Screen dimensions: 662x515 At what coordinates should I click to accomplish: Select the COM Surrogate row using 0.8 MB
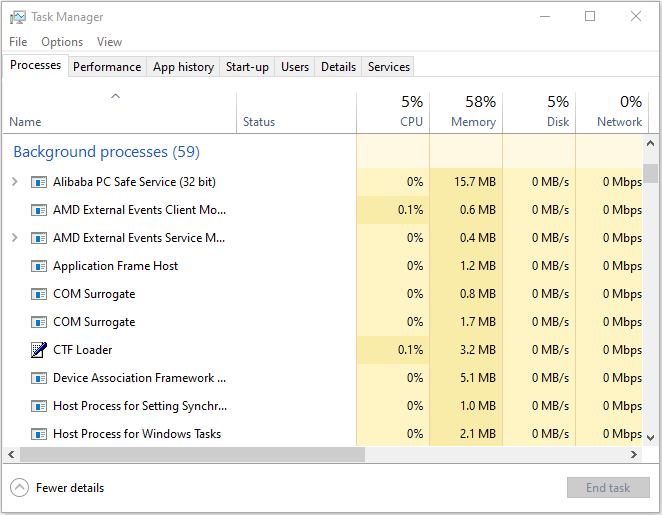point(323,294)
